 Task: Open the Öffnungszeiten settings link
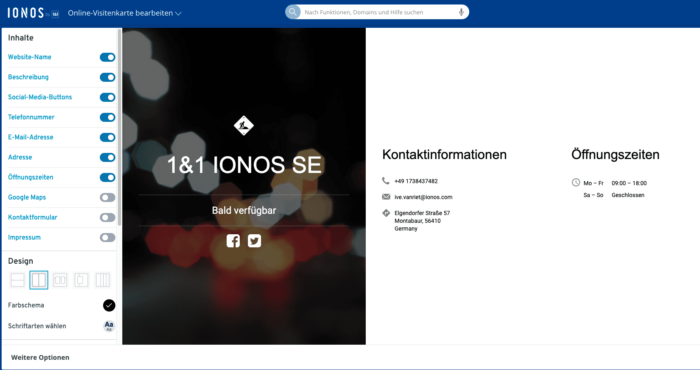[x=30, y=177]
